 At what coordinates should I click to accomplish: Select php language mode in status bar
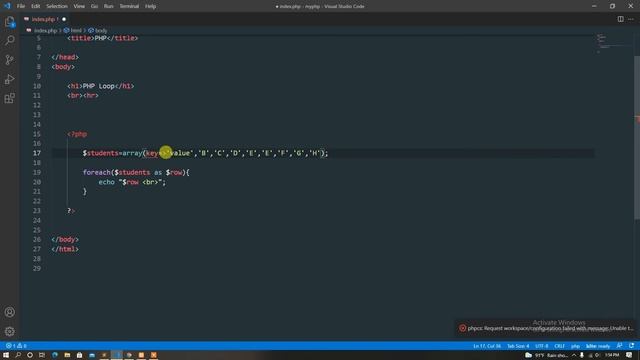pyautogui.click(x=575, y=346)
